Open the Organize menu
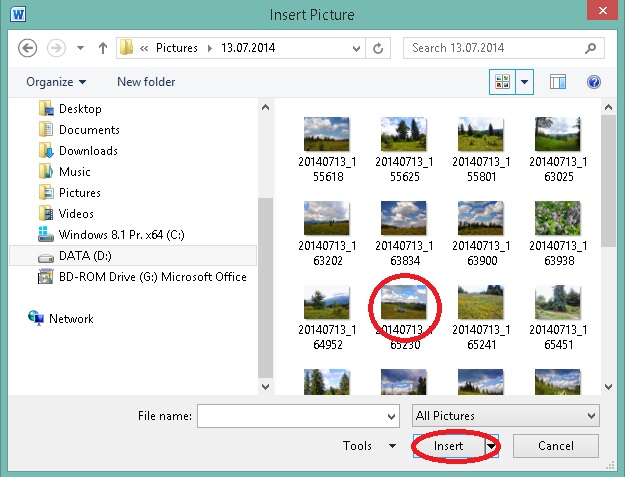Screen dimensions: 626x477 [56, 82]
